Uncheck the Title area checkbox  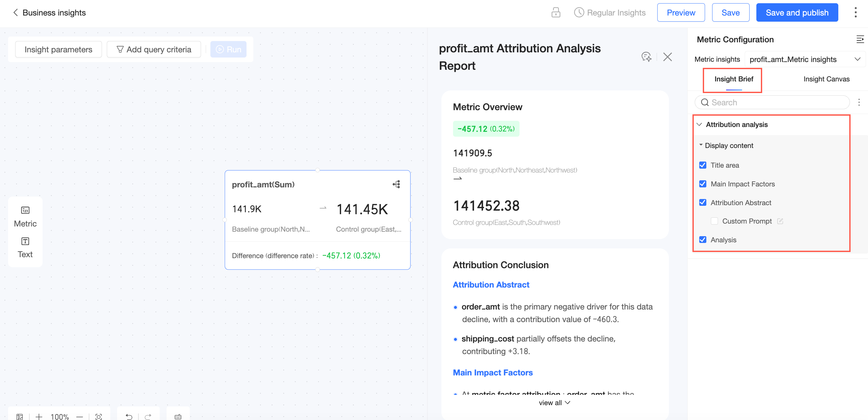point(702,165)
